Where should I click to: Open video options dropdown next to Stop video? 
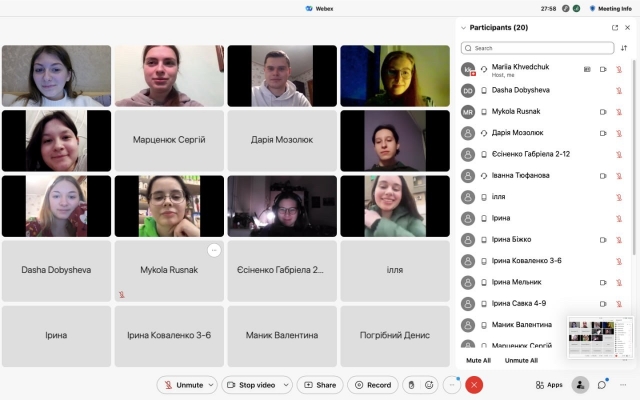click(x=286, y=385)
